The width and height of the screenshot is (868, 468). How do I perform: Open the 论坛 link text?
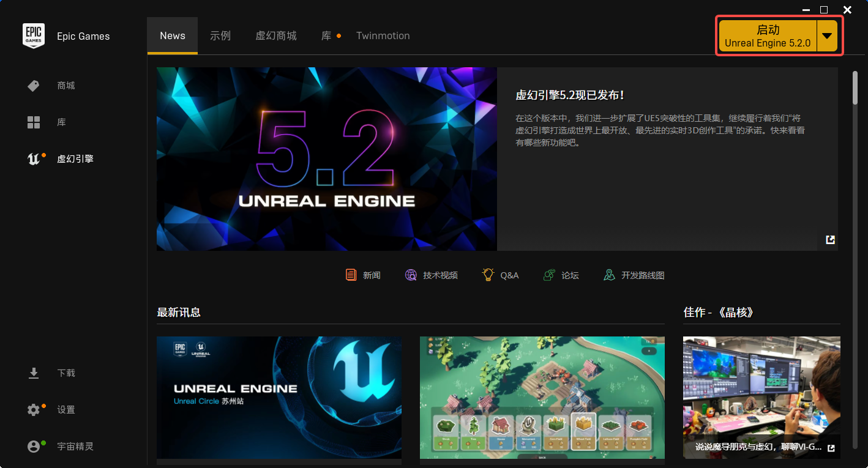point(570,275)
